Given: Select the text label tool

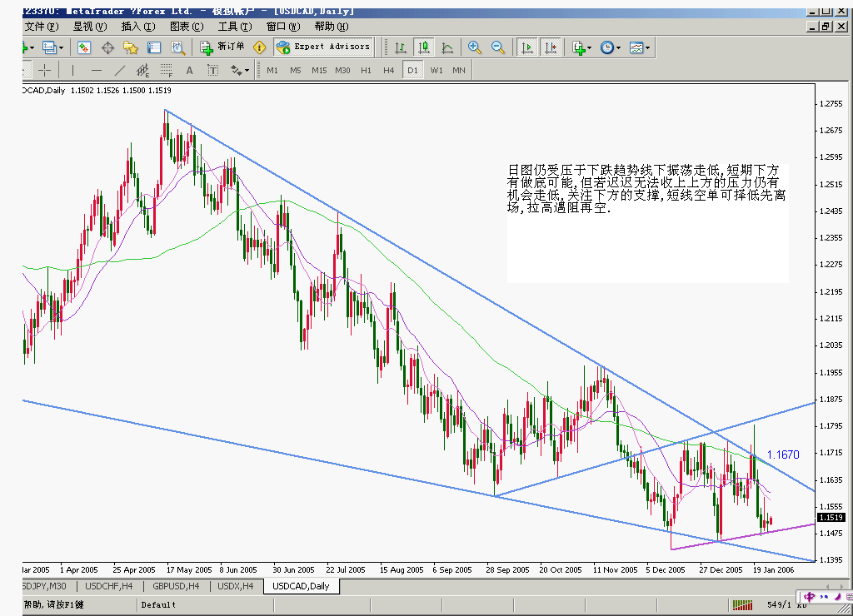Looking at the screenshot, I should [212, 70].
